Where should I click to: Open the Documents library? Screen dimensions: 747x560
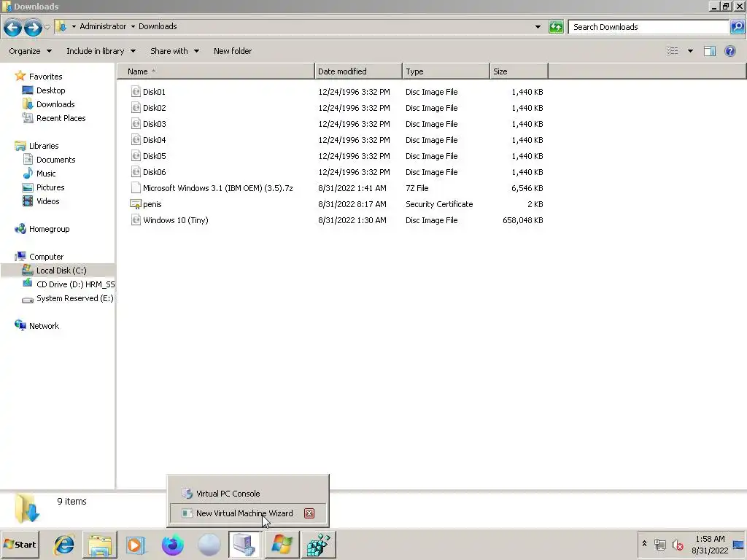click(55, 160)
